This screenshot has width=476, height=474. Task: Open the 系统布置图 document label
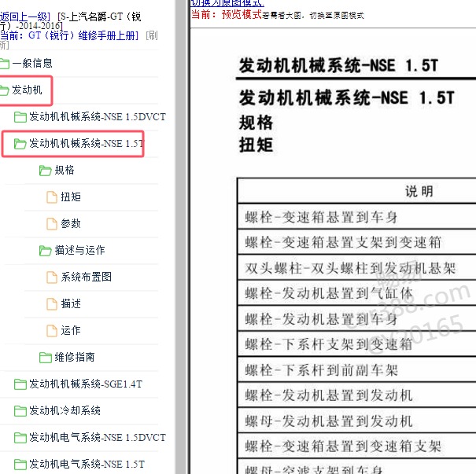[x=87, y=277]
